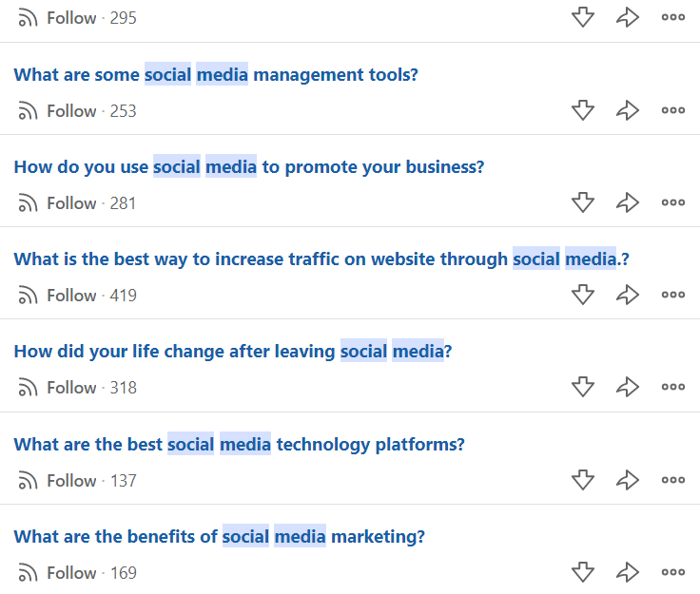Downvote the social media marketing benefits question

pyautogui.click(x=583, y=572)
